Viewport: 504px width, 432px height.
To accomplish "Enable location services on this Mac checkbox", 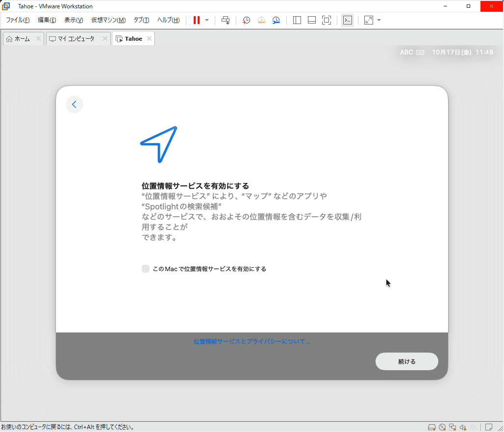I will click(146, 269).
